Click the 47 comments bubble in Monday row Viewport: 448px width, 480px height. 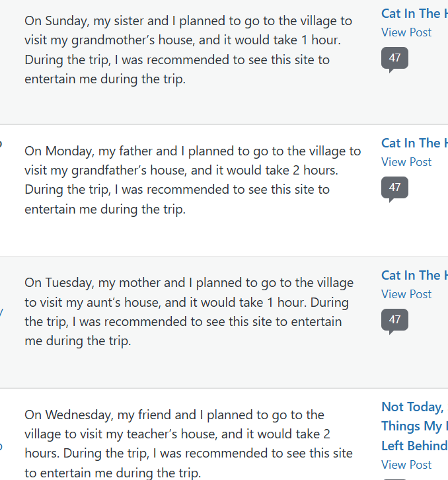pos(394,188)
